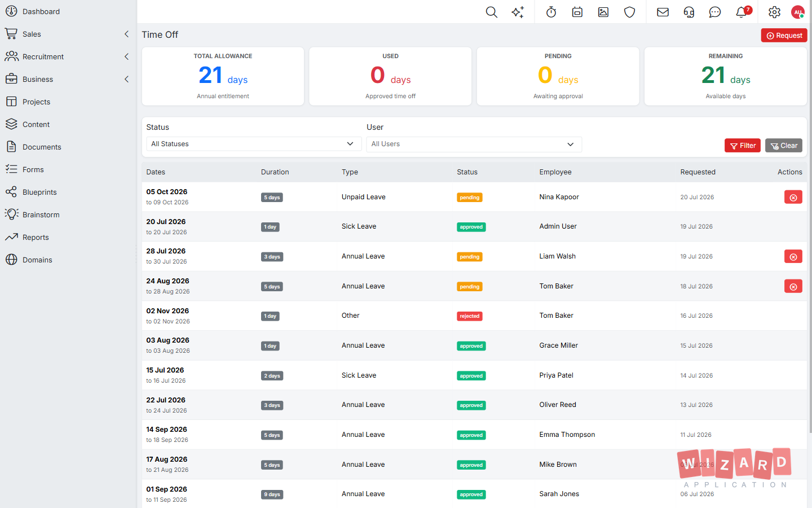Click the rejected status badge
The image size is (812, 508).
click(469, 316)
